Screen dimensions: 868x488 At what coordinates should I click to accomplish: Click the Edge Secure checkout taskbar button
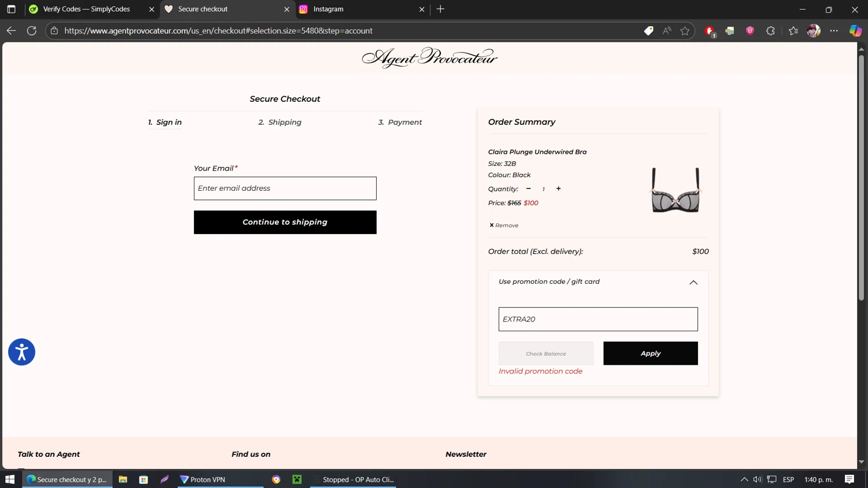[x=67, y=479]
